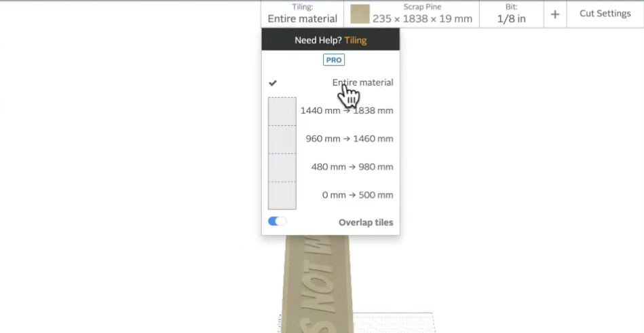Click the Scrap Pine material swatch
644x333 pixels.
360,14
